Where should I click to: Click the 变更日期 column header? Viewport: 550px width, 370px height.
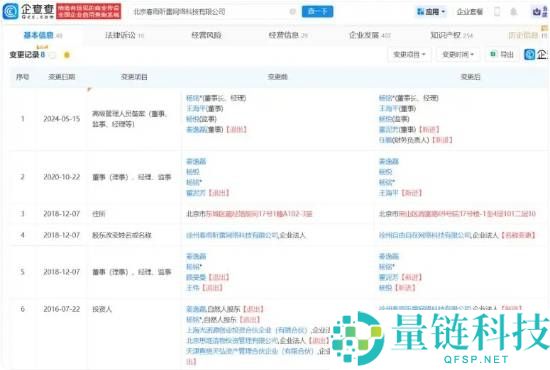coord(62,77)
